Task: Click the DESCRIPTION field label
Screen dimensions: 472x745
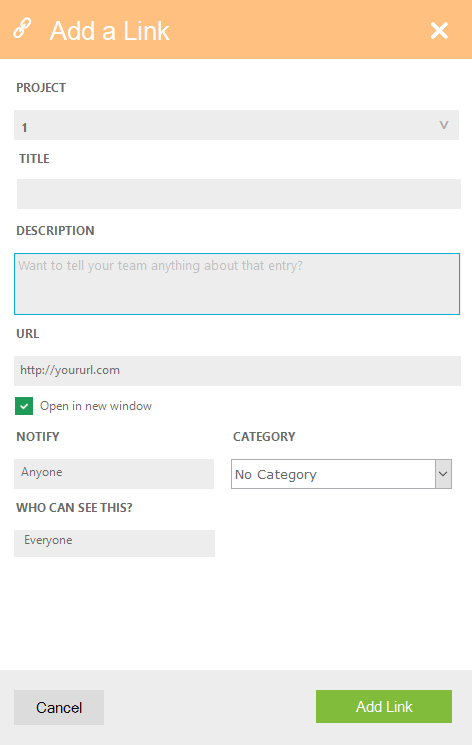Action: [55, 230]
